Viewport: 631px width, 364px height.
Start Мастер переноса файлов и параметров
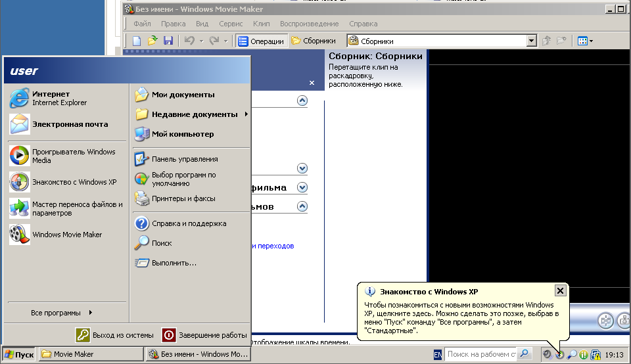[x=67, y=208]
